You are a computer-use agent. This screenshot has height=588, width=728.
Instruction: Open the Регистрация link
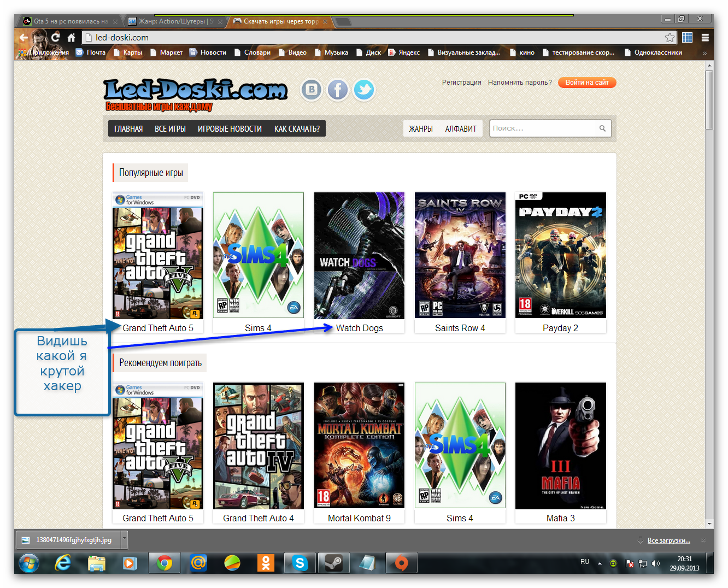tap(462, 83)
